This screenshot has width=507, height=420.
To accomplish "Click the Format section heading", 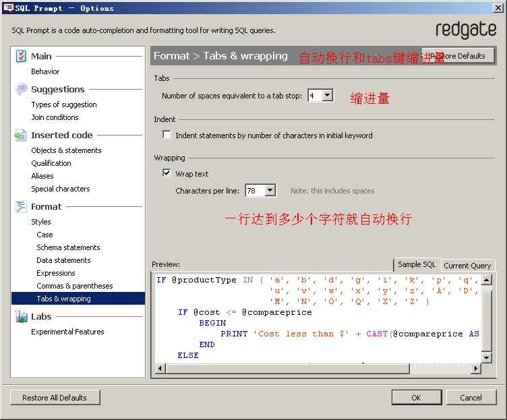I will [x=46, y=206].
